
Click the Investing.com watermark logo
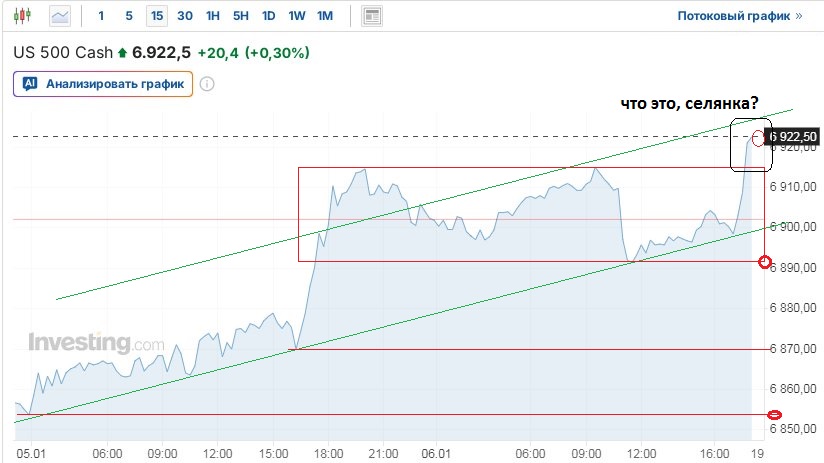96,343
